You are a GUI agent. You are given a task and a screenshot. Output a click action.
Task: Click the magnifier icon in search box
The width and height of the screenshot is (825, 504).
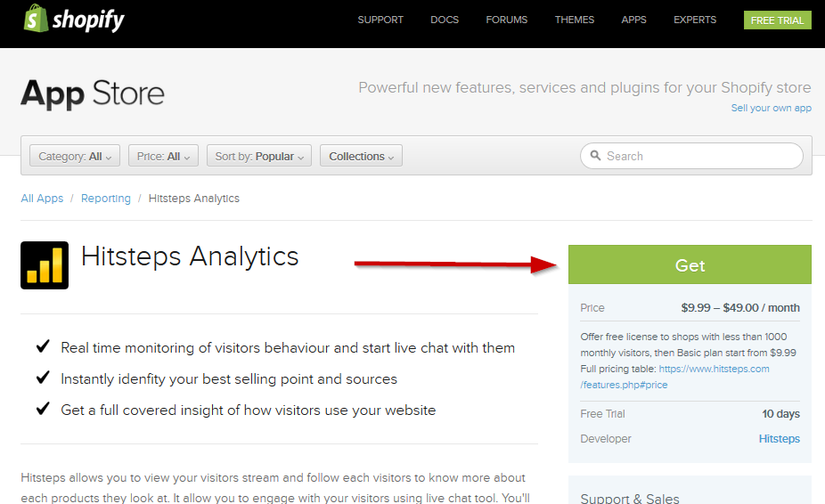pos(595,156)
